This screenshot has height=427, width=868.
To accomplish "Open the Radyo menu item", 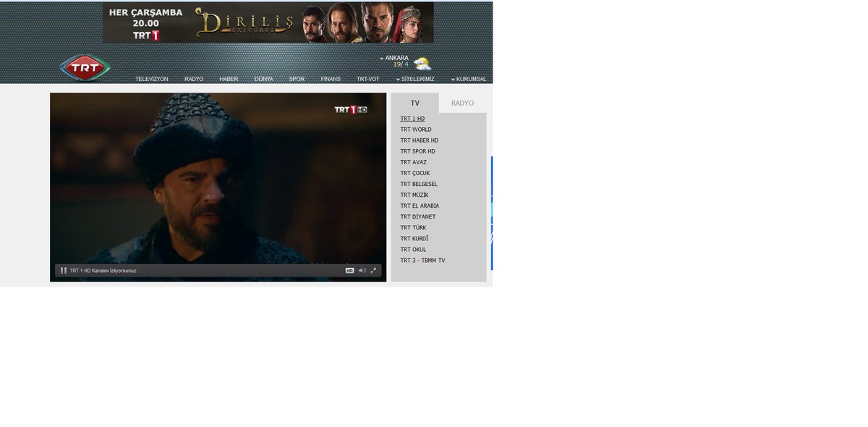I will (194, 79).
